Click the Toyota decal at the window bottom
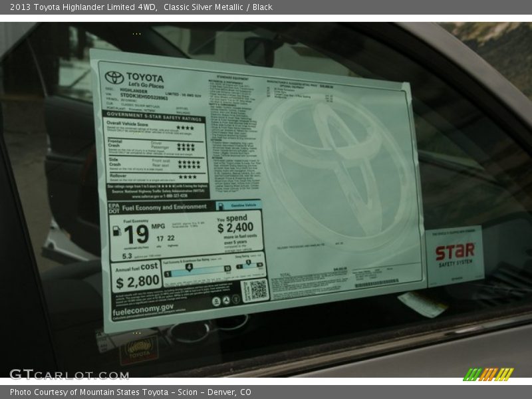Screen dimensions: 532x399 tap(139, 349)
